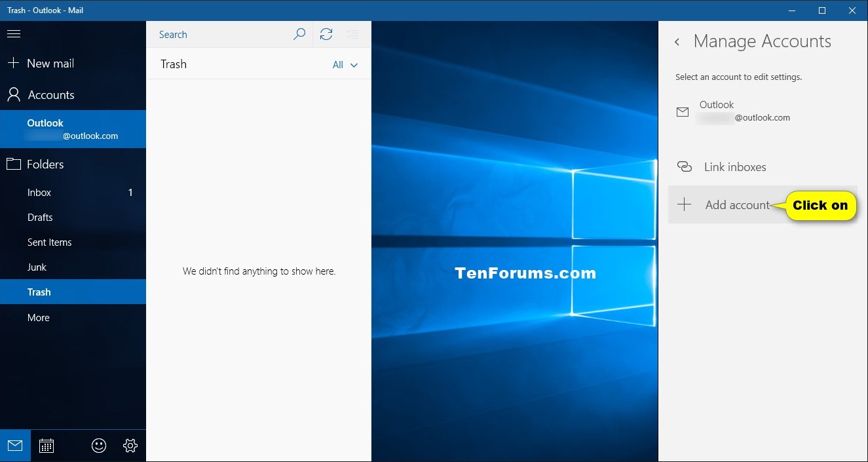The width and height of the screenshot is (868, 462).
Task: Click the New mail plus icon
Action: coord(13,64)
